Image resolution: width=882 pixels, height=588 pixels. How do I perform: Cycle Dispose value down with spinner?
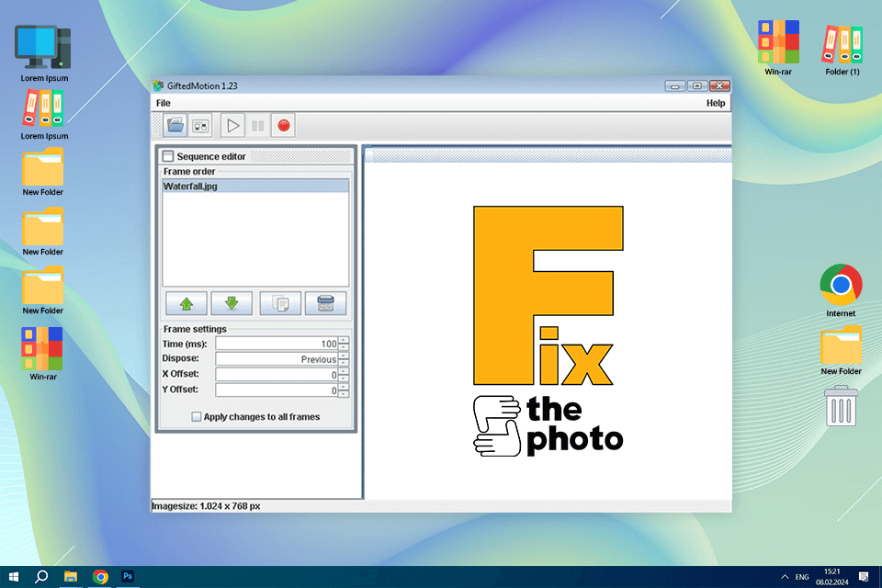(343, 362)
